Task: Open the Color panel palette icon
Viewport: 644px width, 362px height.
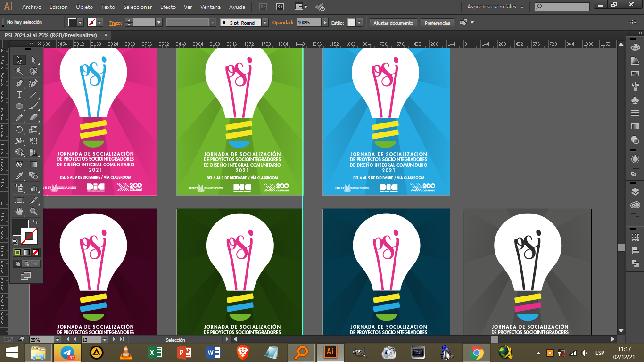Action: 635,48
